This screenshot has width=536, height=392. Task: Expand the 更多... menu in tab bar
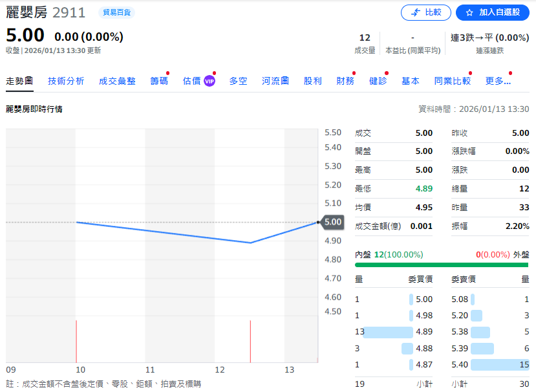coord(498,81)
